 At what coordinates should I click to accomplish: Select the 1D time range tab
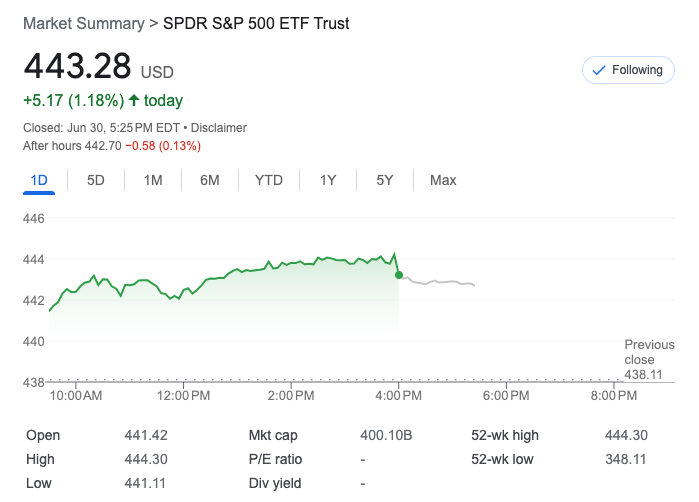coord(39,180)
